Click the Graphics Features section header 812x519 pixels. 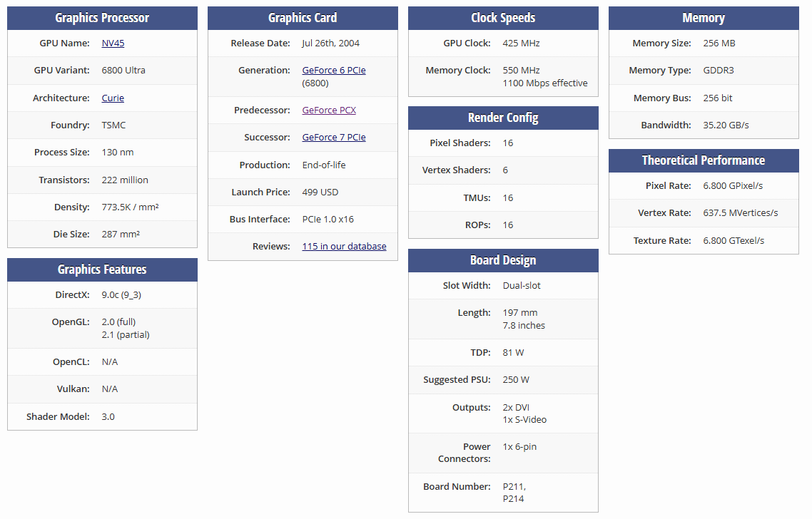[103, 270]
